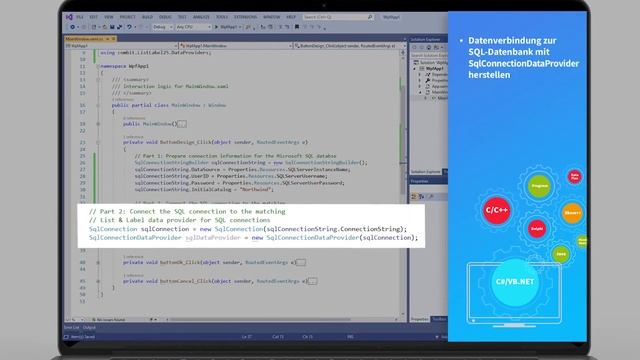The image size is (640, 360).
Task: Click the Properties bottom tab
Action: point(420,319)
